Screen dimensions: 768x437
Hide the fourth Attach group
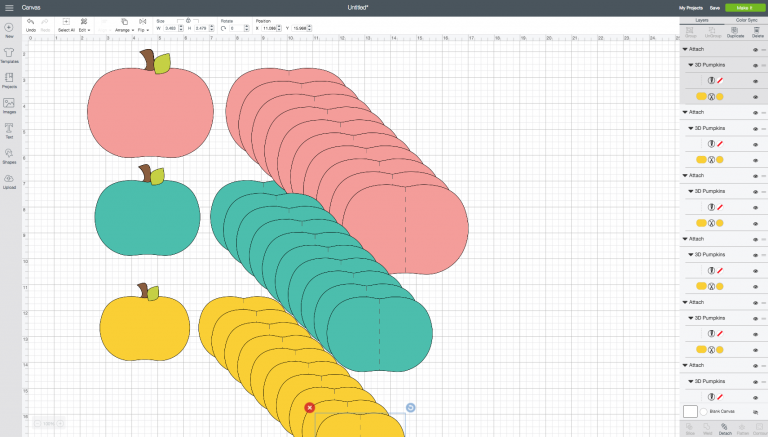(x=755, y=239)
